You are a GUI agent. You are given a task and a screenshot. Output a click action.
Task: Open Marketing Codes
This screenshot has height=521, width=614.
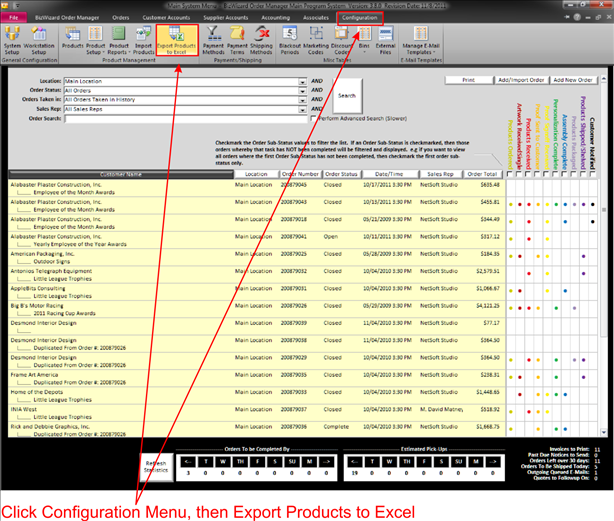click(316, 40)
